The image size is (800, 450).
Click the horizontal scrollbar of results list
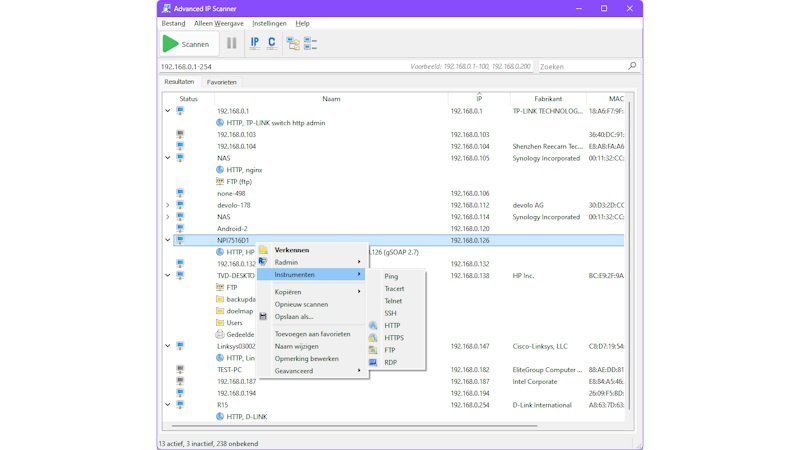(354, 426)
